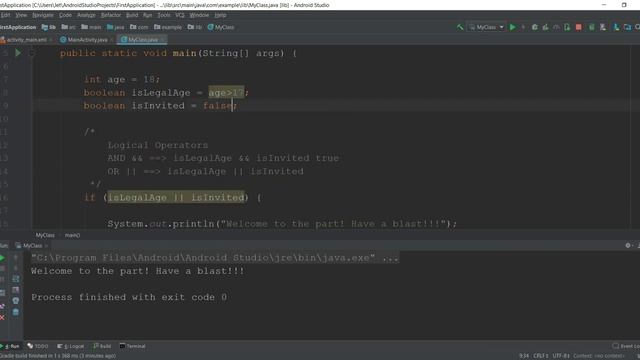
Task: Click the Make Project hammer icon
Action: click(x=460, y=27)
